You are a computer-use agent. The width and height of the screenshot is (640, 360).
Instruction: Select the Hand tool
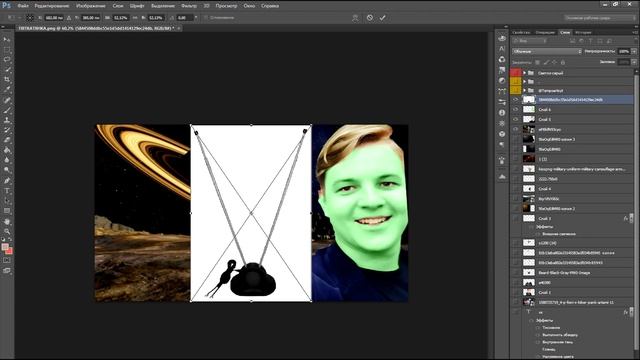tap(7, 222)
